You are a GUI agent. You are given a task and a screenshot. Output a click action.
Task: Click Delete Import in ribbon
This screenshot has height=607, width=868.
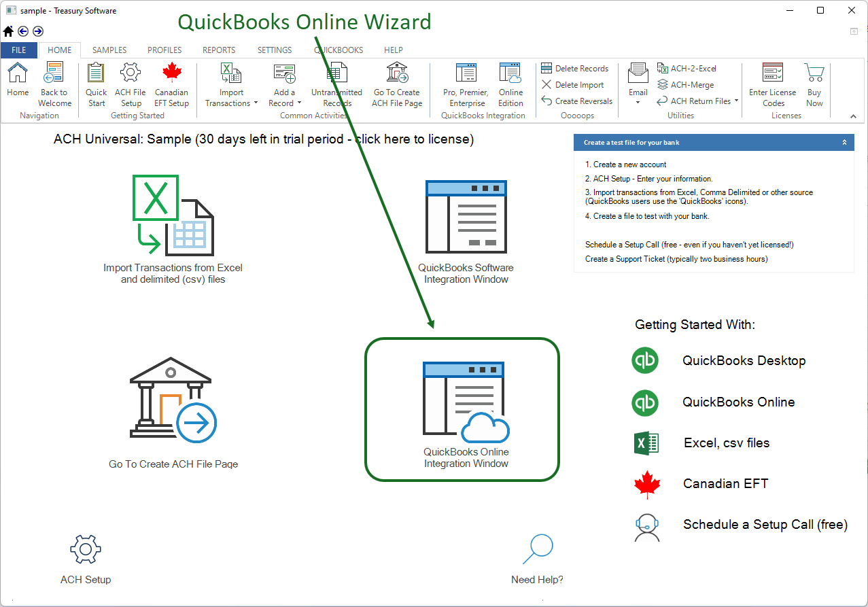(572, 85)
